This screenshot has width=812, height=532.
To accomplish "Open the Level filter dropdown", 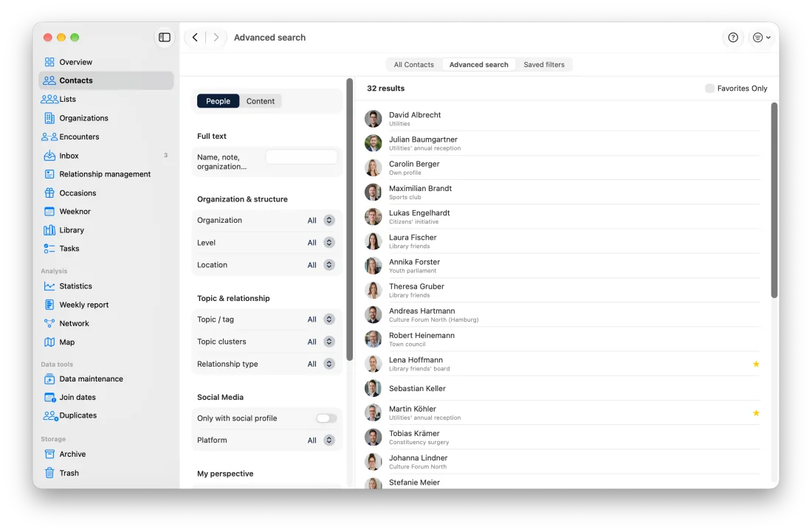I will (x=328, y=243).
